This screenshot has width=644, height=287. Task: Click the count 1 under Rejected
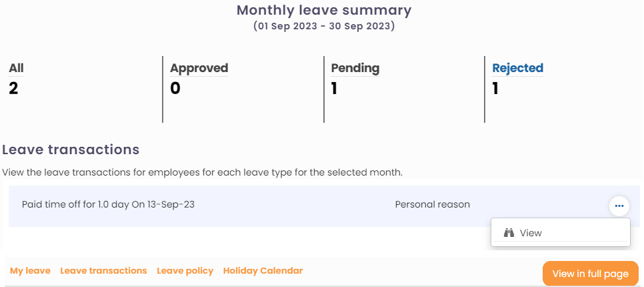(495, 88)
